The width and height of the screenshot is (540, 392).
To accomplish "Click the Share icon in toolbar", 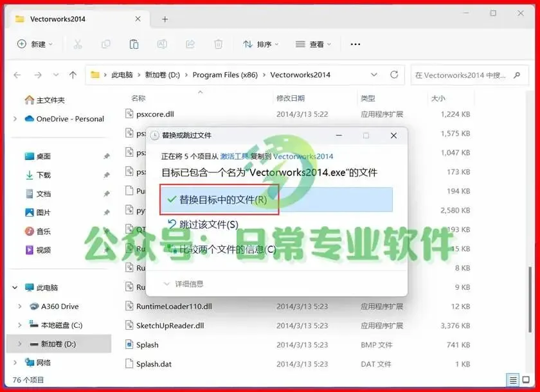I will pyautogui.click(x=190, y=44).
